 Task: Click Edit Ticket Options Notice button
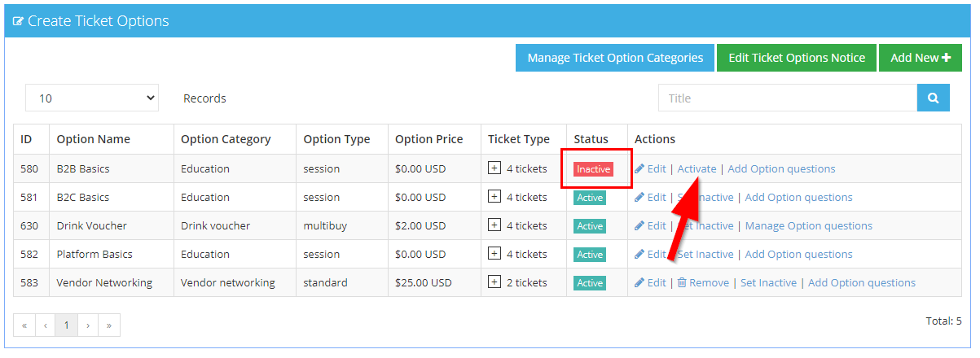[796, 58]
